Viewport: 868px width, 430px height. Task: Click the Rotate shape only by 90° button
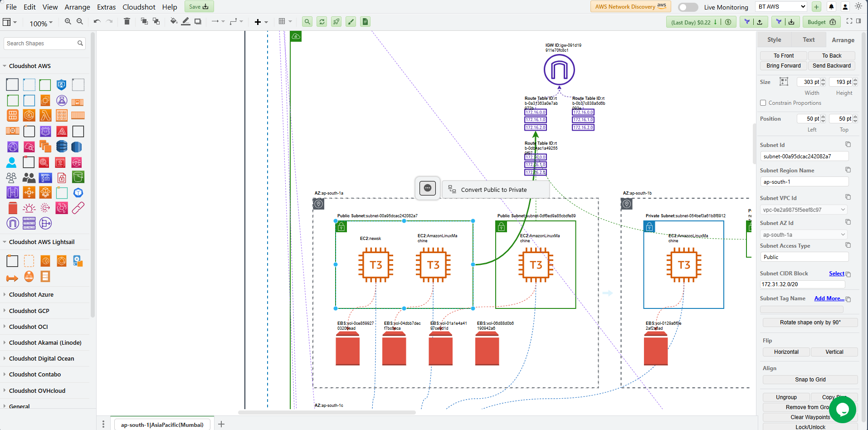pyautogui.click(x=810, y=322)
